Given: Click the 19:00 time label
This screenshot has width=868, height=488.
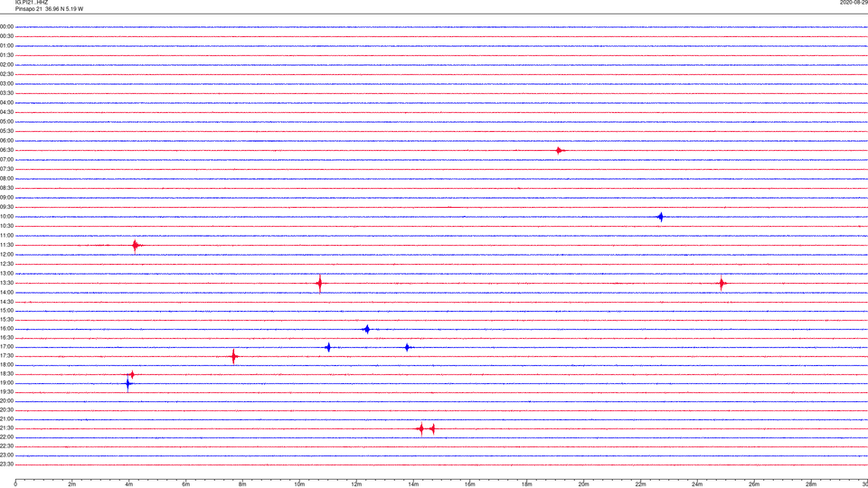Looking at the screenshot, I should click(x=6, y=383).
